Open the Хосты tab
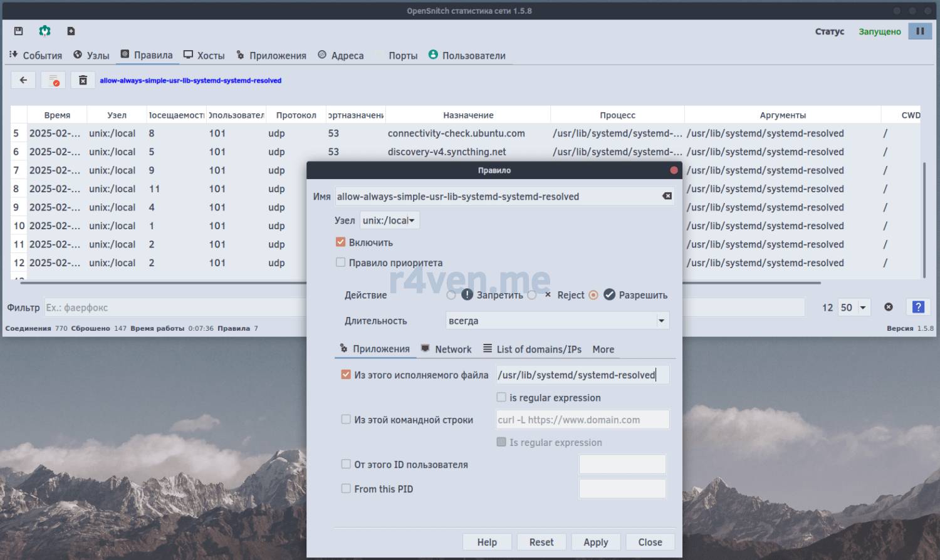940x560 pixels. [x=204, y=56]
